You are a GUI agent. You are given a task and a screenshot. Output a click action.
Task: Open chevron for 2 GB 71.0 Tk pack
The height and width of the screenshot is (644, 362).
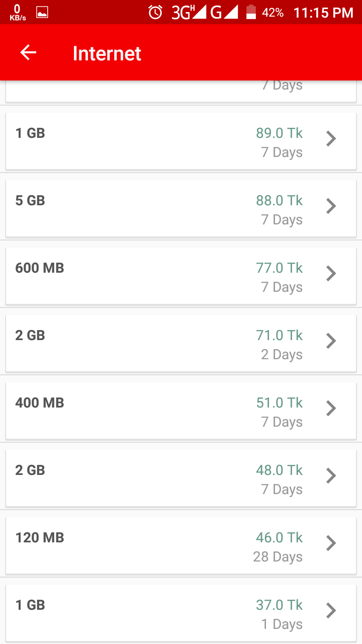click(331, 341)
